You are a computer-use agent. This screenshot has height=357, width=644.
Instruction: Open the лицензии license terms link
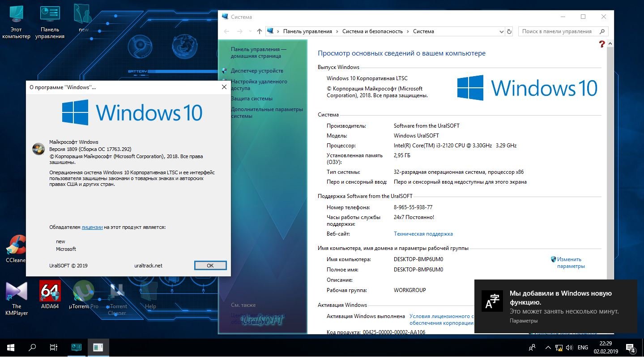(x=92, y=227)
